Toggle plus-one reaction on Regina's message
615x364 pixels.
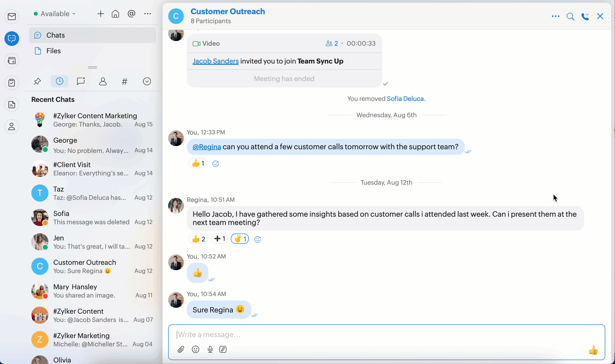pyautogui.click(x=219, y=239)
